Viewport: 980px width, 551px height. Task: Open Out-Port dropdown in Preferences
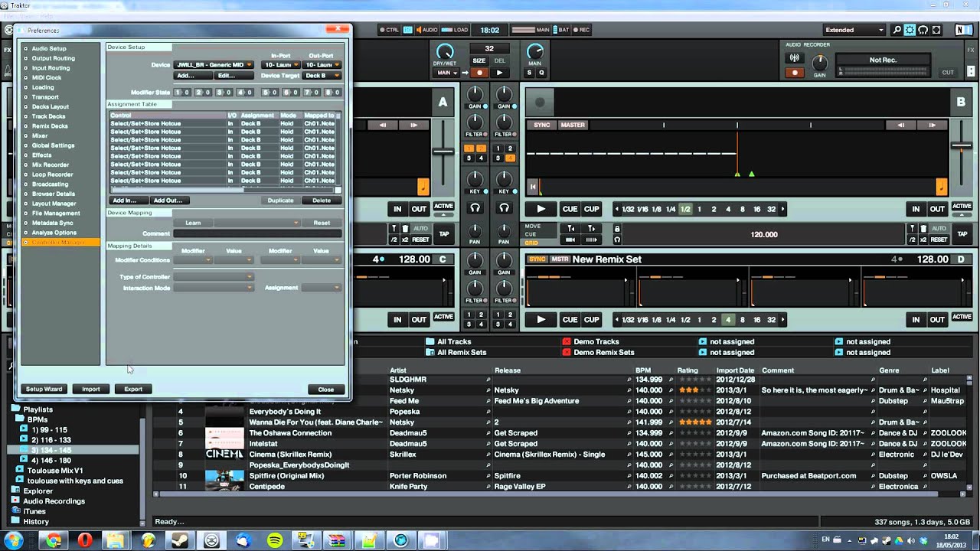tap(321, 65)
